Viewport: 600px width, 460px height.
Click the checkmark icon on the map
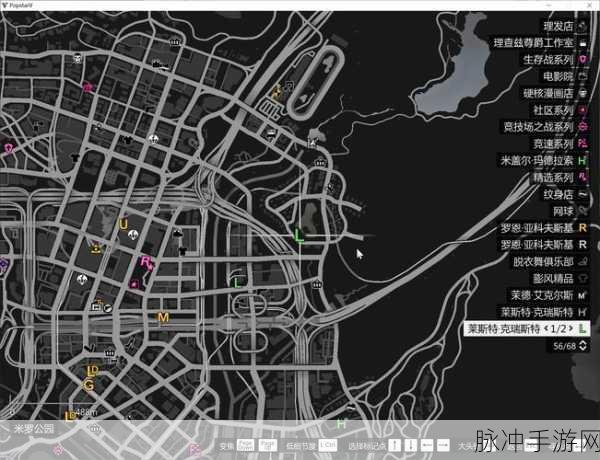click(90, 348)
